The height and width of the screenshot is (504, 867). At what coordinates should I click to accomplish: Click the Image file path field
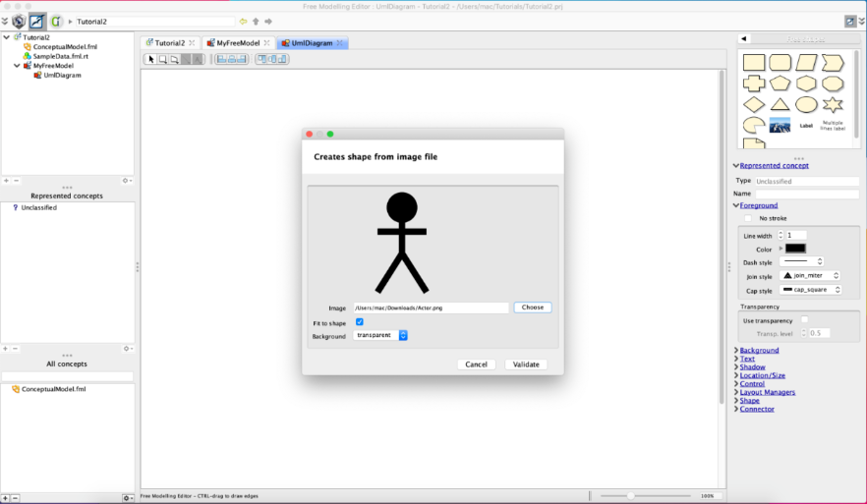(431, 308)
